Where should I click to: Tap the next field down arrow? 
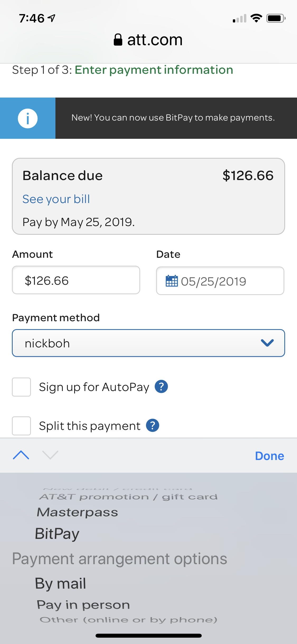click(50, 455)
